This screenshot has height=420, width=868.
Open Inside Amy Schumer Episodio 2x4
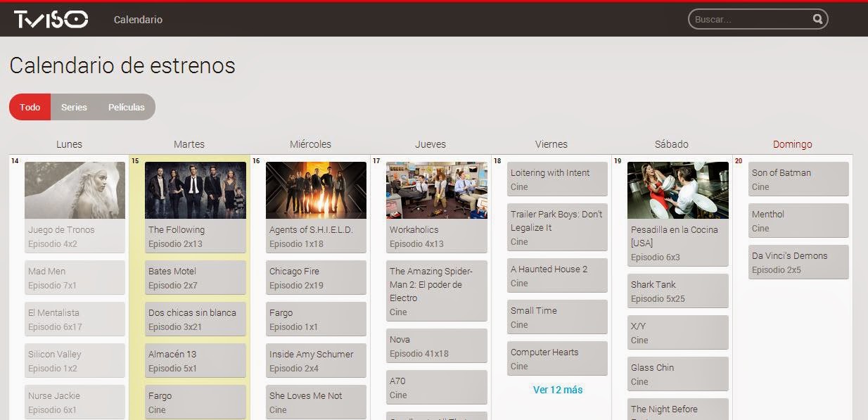point(316,361)
